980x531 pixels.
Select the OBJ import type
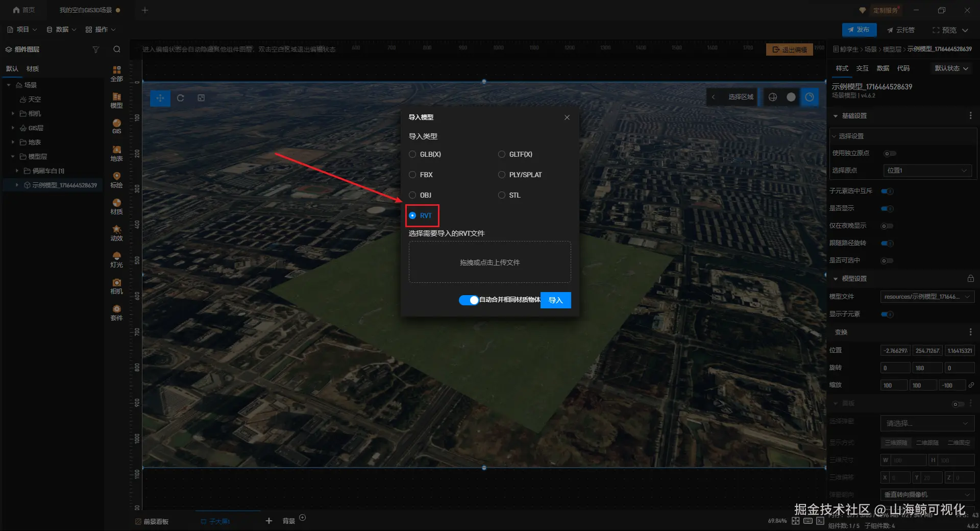coord(421,195)
